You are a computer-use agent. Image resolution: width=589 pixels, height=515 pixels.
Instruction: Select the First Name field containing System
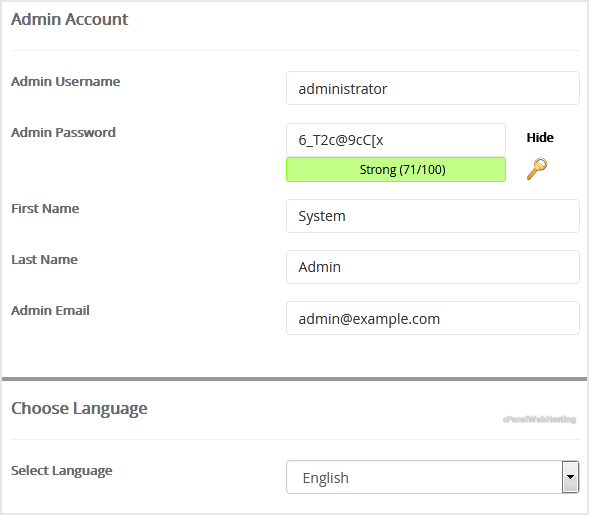pyautogui.click(x=433, y=216)
